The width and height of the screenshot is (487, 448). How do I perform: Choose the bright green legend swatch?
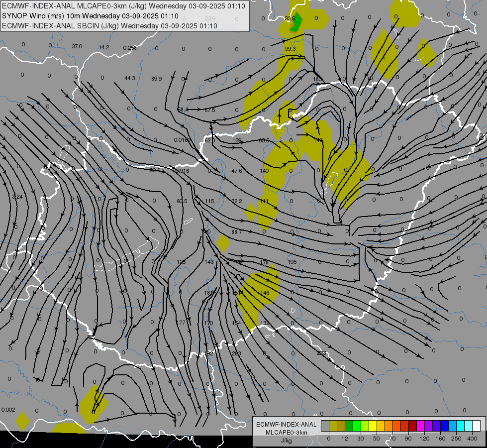[357, 426]
